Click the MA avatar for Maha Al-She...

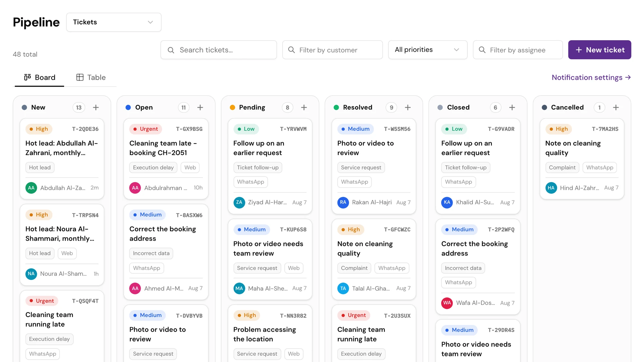[239, 288]
